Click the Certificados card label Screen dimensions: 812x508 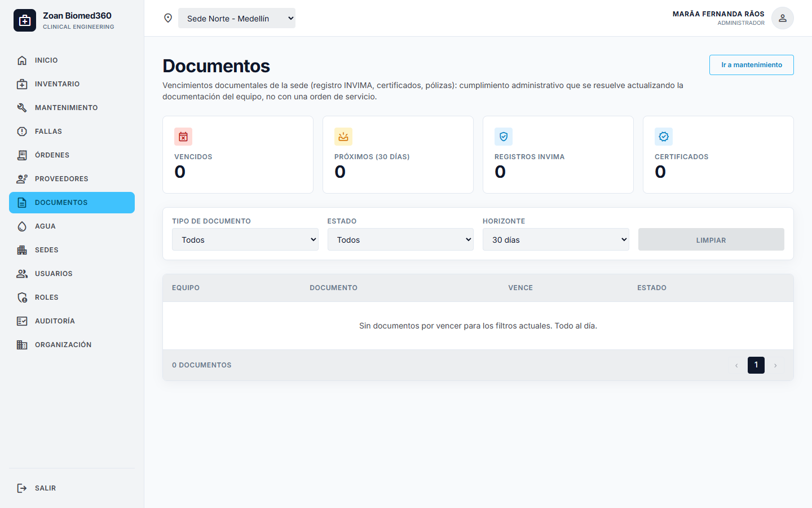(x=681, y=157)
